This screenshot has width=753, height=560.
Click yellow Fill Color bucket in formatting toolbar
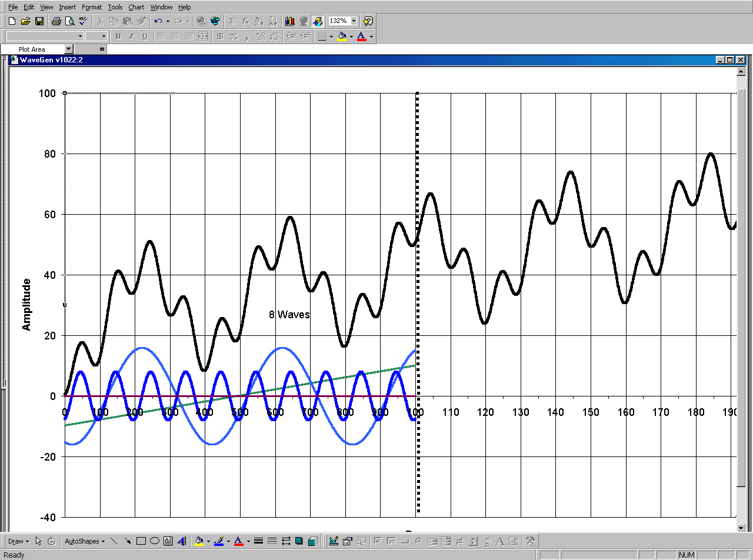click(342, 36)
